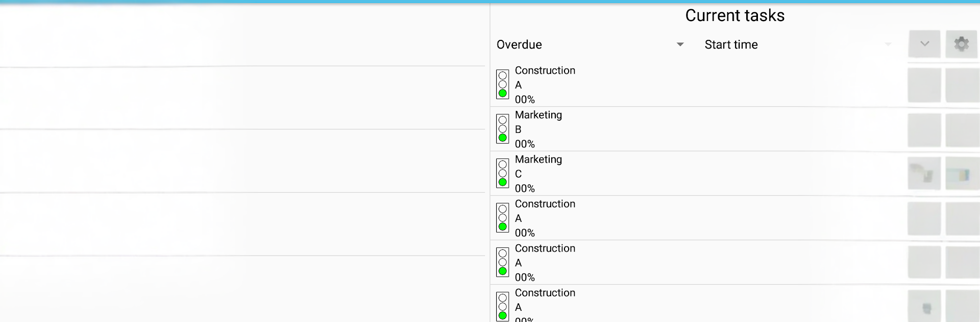Click the thumbnail on the bottom Construction row

924,305
